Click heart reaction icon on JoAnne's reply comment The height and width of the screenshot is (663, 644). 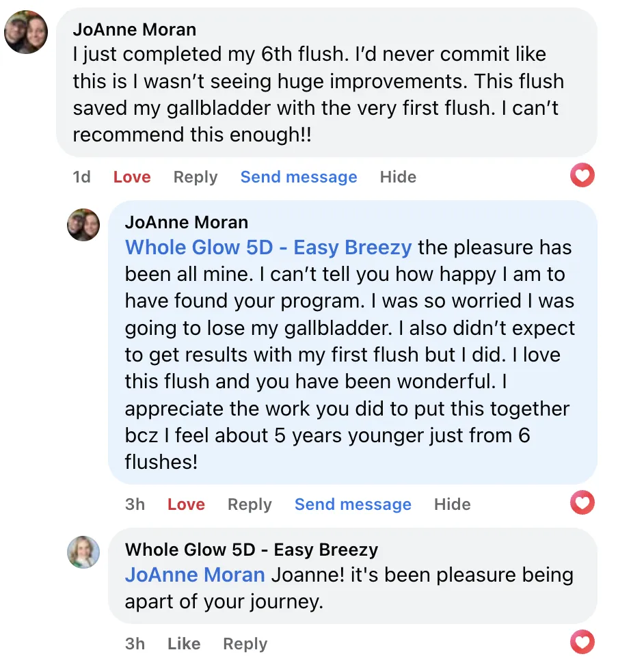[x=582, y=504]
